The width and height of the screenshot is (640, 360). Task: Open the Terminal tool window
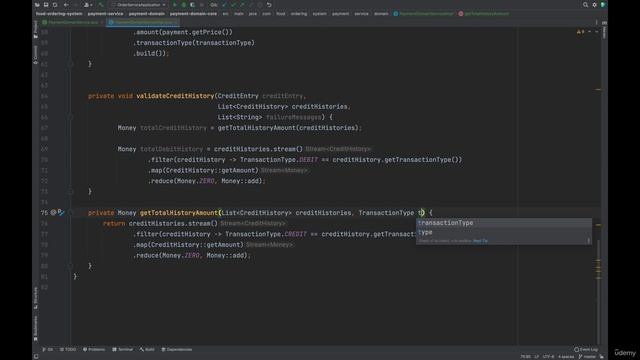pyautogui.click(x=123, y=349)
